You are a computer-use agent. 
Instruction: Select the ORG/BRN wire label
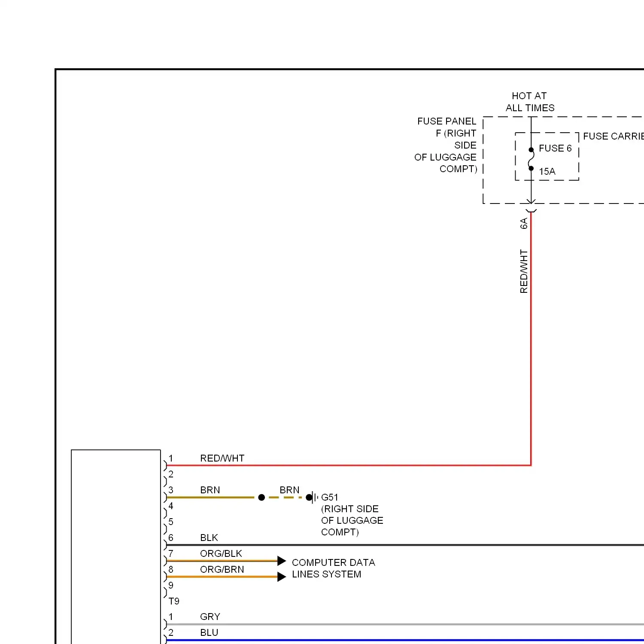click(x=222, y=569)
